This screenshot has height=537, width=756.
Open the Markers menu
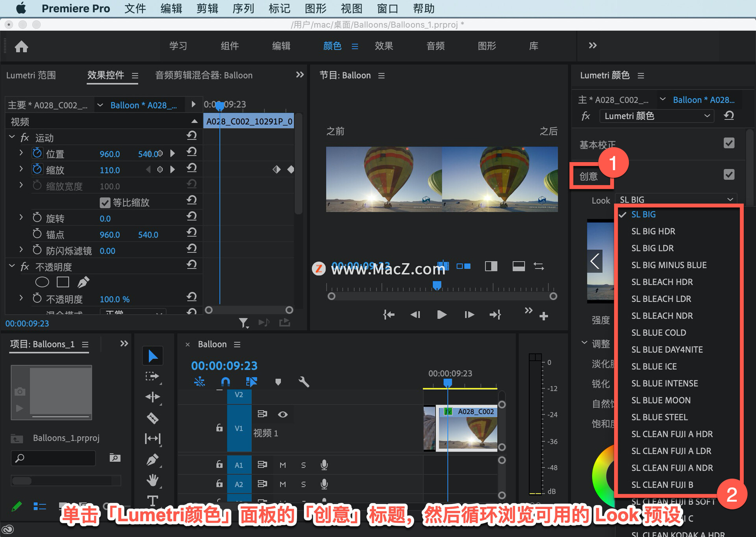pos(279,8)
